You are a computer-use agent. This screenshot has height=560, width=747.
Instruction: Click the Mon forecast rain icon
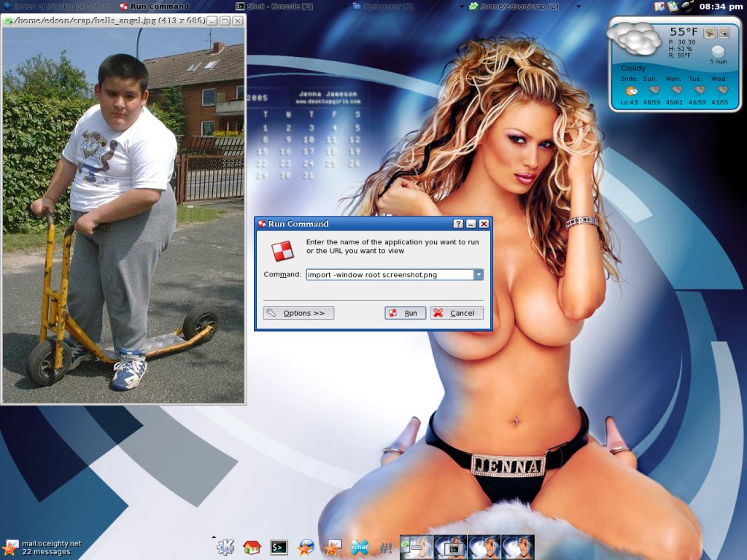tap(676, 90)
